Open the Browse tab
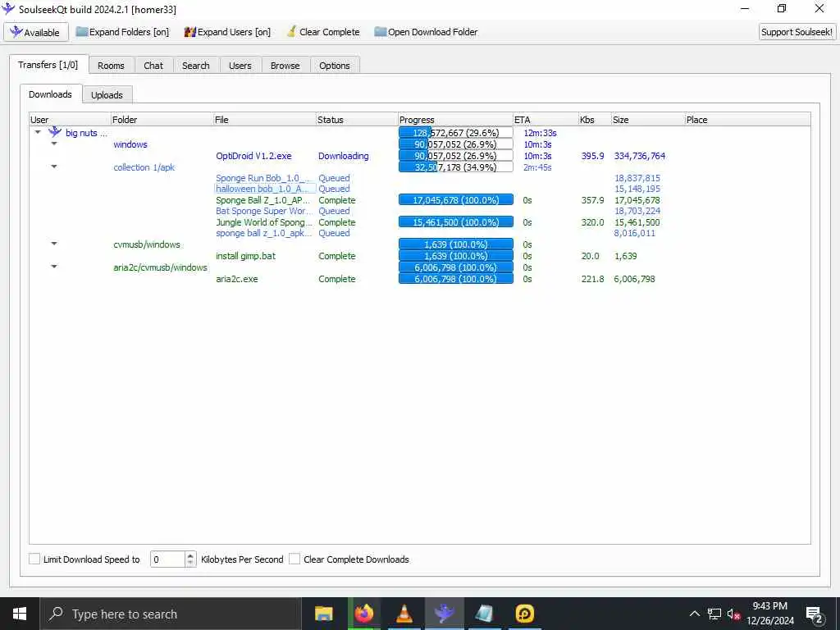The image size is (840, 630). click(x=285, y=66)
